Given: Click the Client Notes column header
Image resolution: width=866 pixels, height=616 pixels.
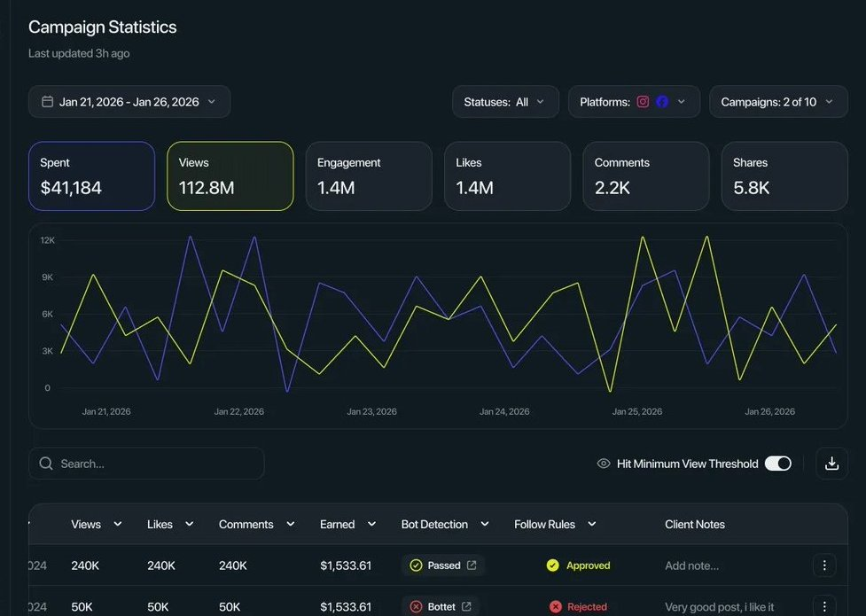Looking at the screenshot, I should 695,525.
